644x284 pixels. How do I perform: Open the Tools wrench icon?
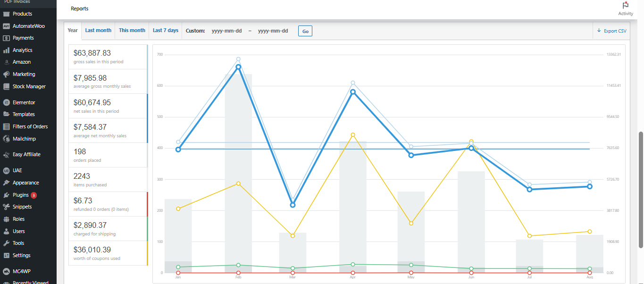coord(6,243)
